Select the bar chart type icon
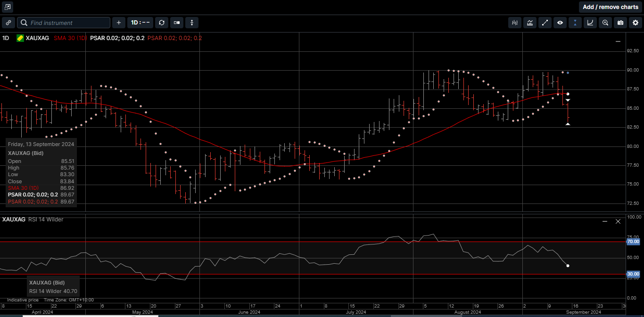The height and width of the screenshot is (317, 644). (x=515, y=23)
